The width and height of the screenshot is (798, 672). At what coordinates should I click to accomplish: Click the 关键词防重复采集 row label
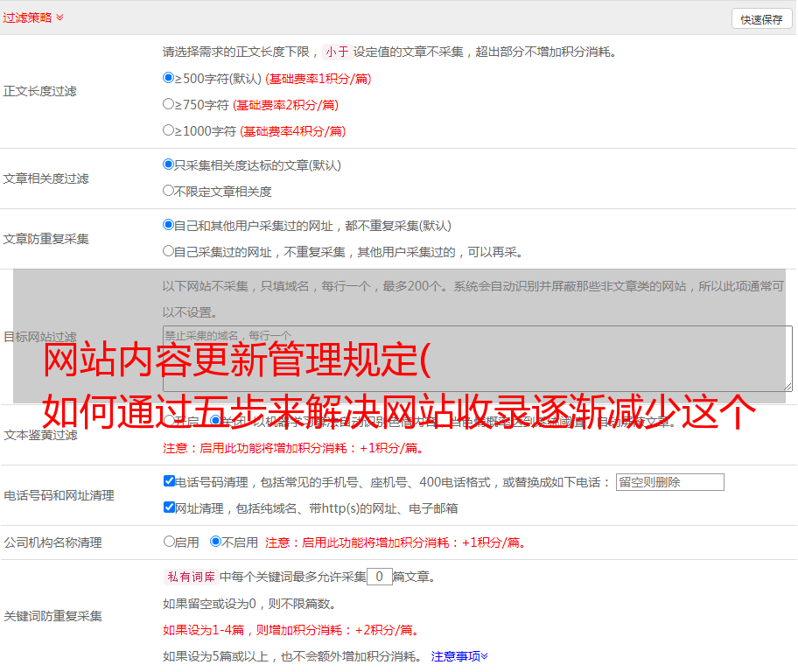coord(52,616)
